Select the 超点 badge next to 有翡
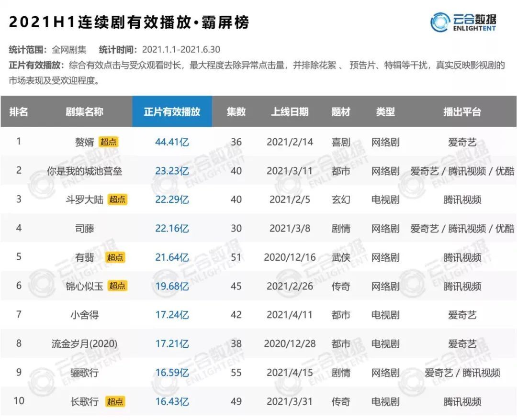This screenshot has height=420, width=517. click(115, 257)
